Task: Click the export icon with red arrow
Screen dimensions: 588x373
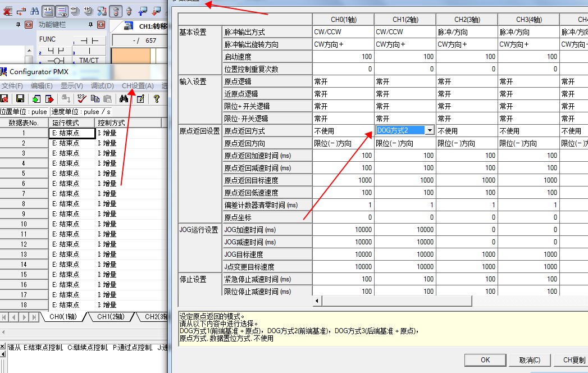Action: [x=49, y=99]
